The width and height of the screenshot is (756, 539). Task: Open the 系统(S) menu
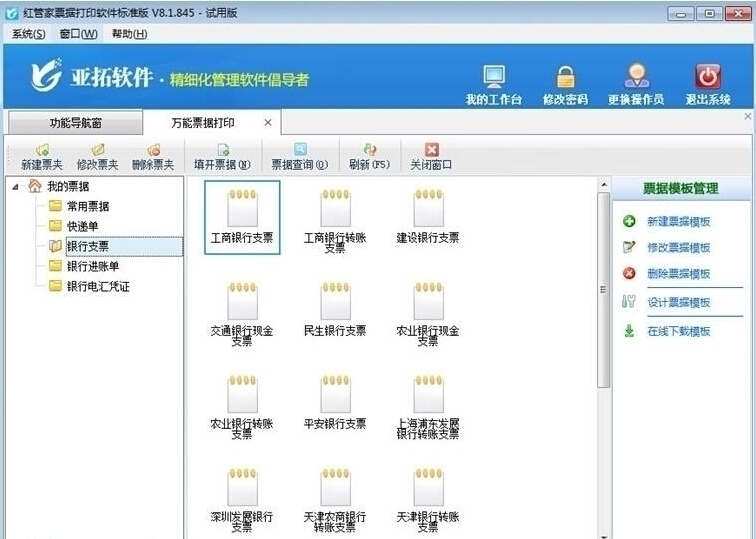(28, 34)
